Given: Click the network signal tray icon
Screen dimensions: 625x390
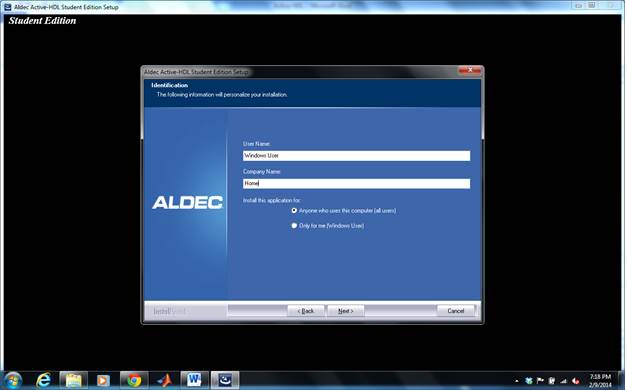Looking at the screenshot, I should tap(564, 381).
